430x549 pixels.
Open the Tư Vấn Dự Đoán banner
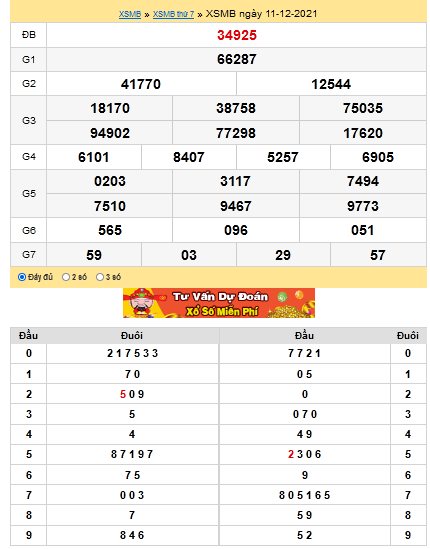click(219, 303)
